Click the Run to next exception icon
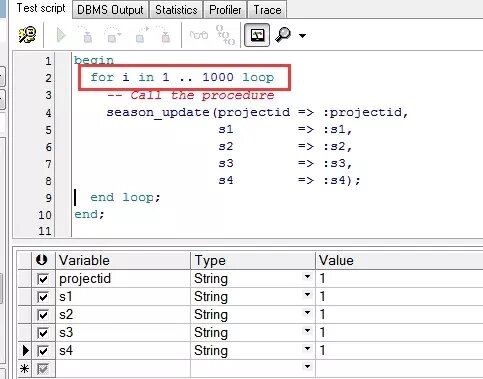Viewport: 483px width, 379px height. 165,35
